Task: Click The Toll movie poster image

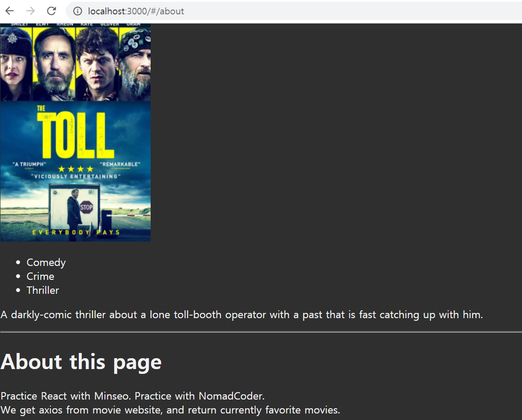Action: [x=76, y=132]
